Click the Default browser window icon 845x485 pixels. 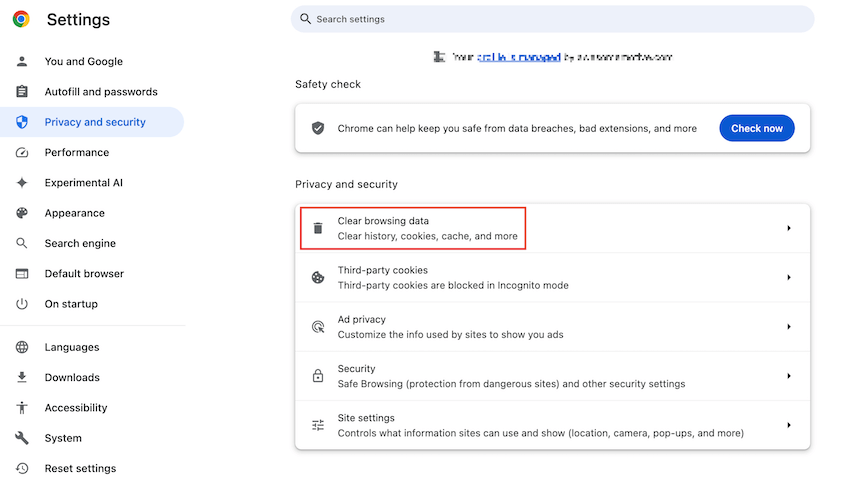(22, 274)
